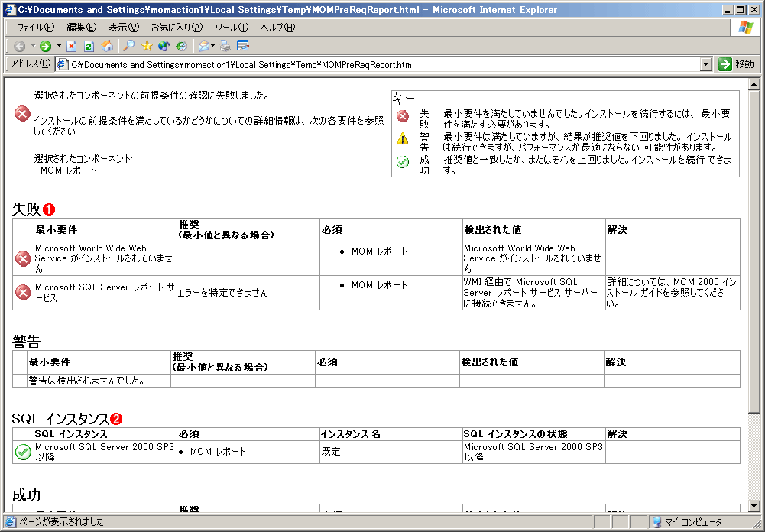
Task: Open the Favorites star pane
Action: tap(147, 47)
